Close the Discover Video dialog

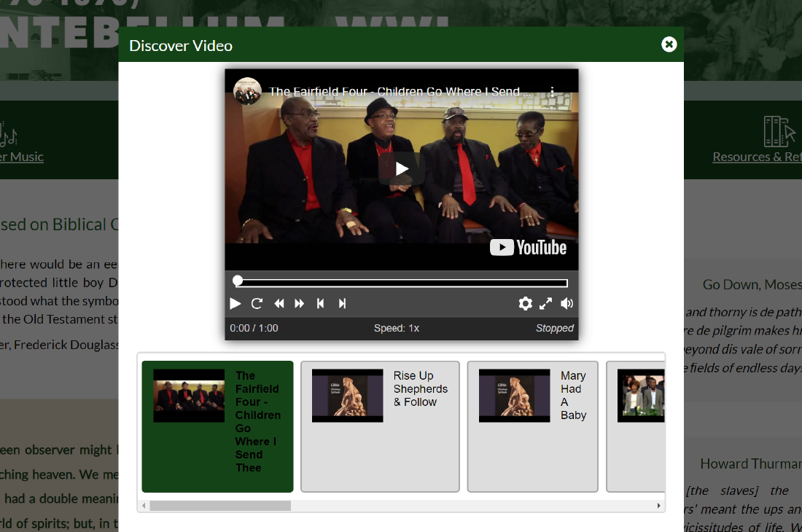pyautogui.click(x=669, y=44)
